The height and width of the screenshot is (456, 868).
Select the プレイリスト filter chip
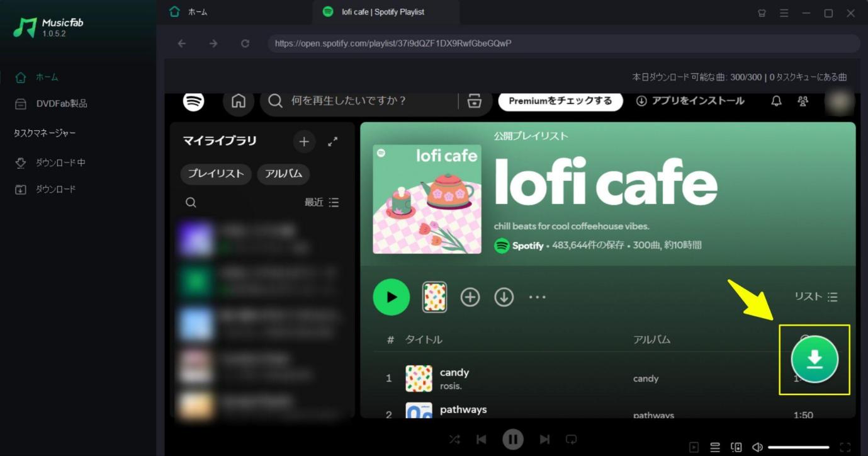pyautogui.click(x=216, y=174)
